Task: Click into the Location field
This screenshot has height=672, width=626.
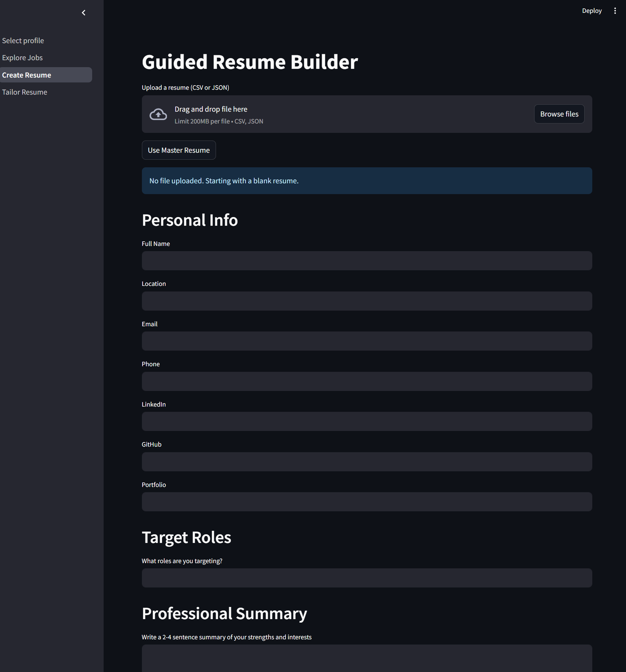Action: [367, 301]
